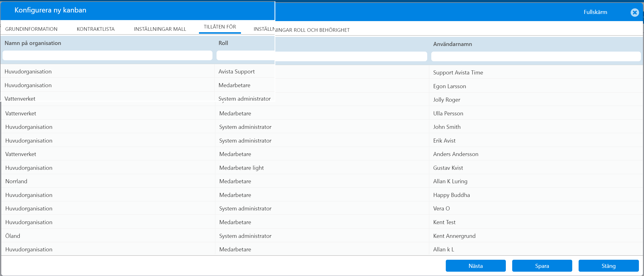644x276 pixels.
Task: Select user Allan K Luring
Action: [450, 181]
